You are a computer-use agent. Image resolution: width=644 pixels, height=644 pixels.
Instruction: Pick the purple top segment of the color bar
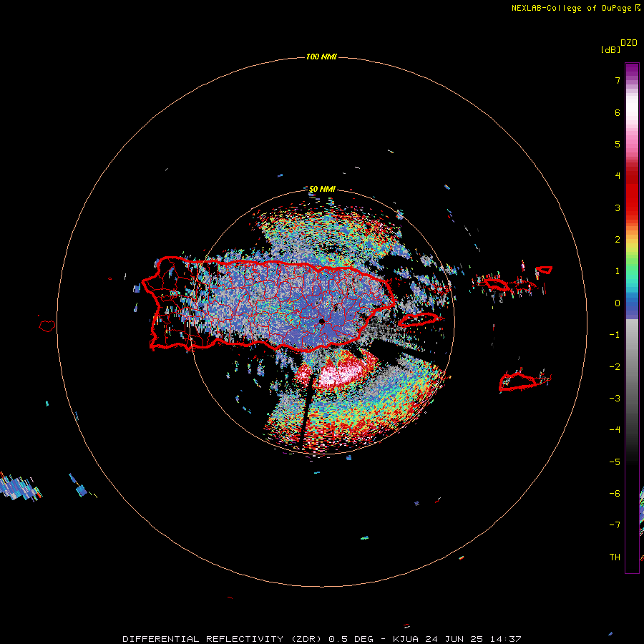(x=632, y=71)
